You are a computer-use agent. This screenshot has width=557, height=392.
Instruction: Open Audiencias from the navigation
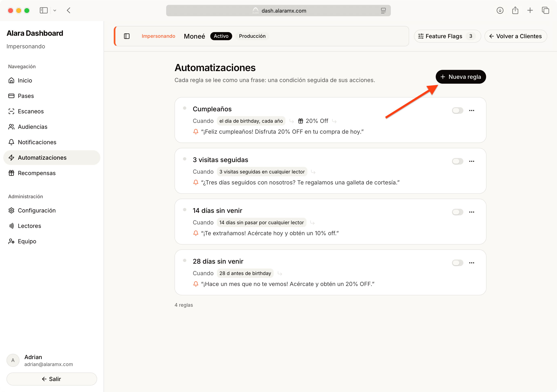[x=52, y=127]
